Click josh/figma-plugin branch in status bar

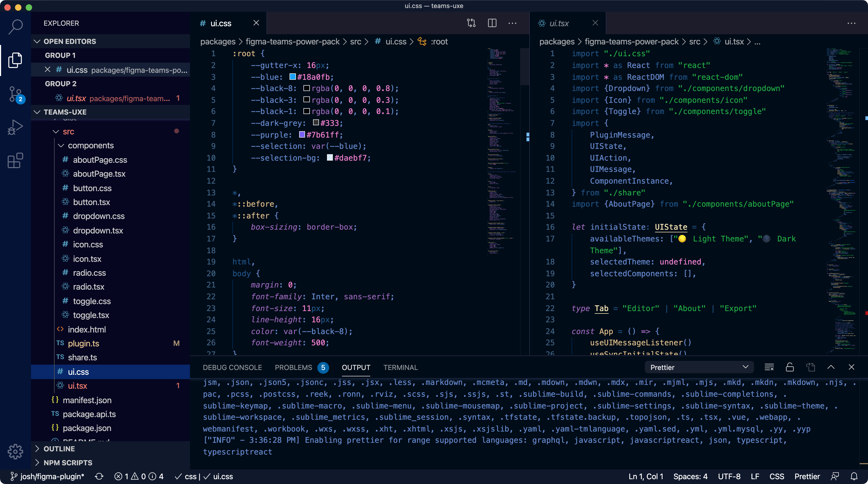tap(47, 476)
